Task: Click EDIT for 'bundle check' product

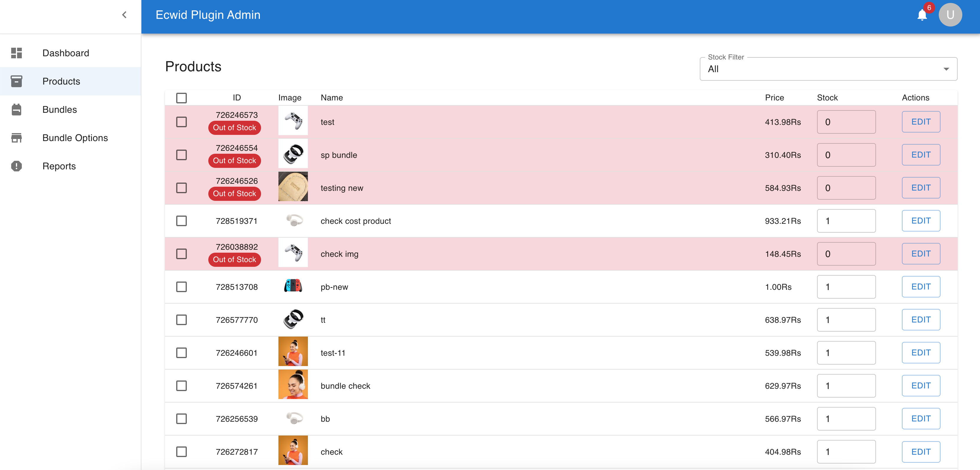Action: 921,385
